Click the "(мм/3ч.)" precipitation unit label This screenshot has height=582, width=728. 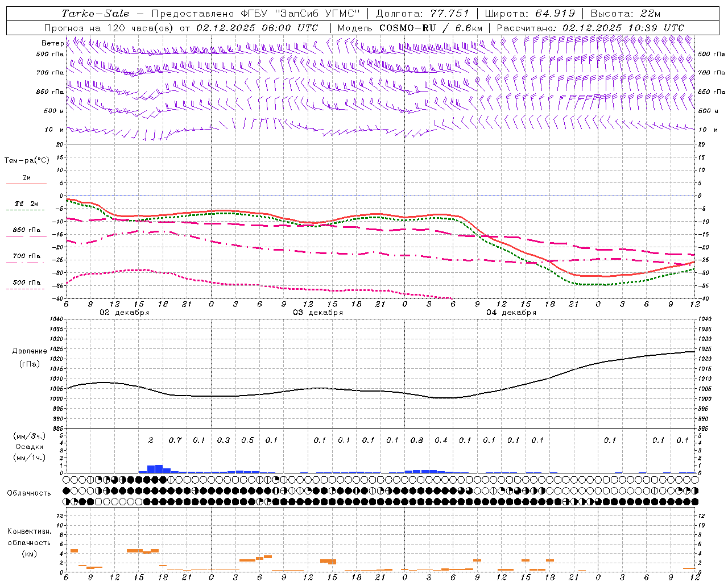(29, 436)
